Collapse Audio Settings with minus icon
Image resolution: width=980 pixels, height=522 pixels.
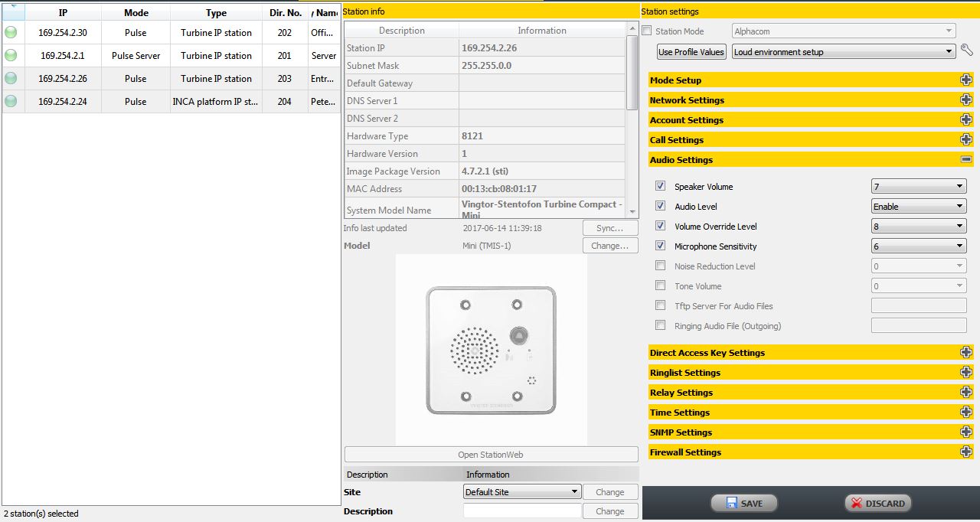coord(966,160)
